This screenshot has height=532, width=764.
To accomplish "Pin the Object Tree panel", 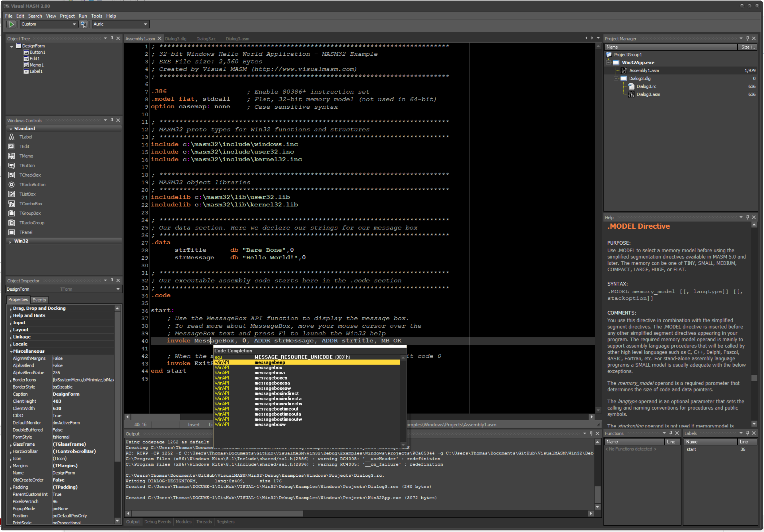I will pos(112,38).
